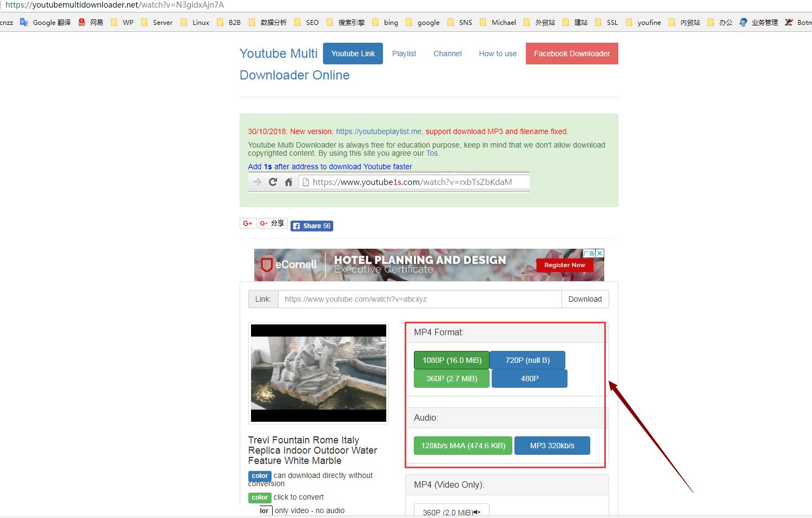Download the 480P MP4
Screen dimensions: 812x518
tap(530, 378)
